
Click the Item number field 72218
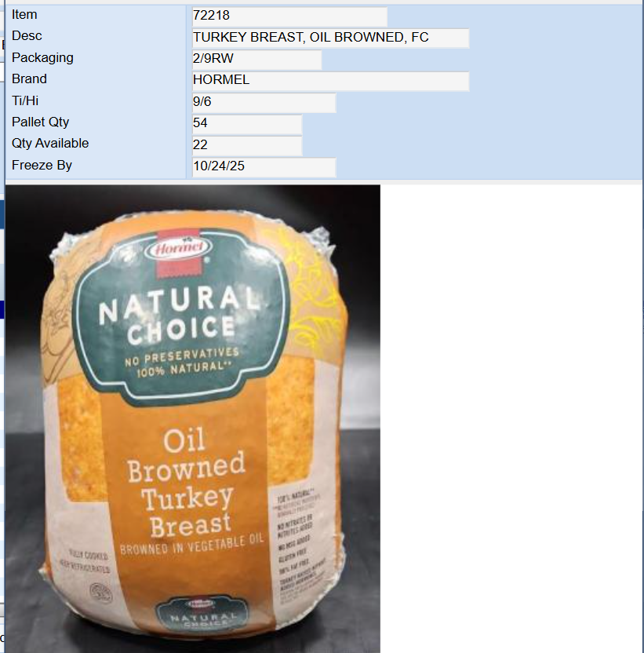289,16
